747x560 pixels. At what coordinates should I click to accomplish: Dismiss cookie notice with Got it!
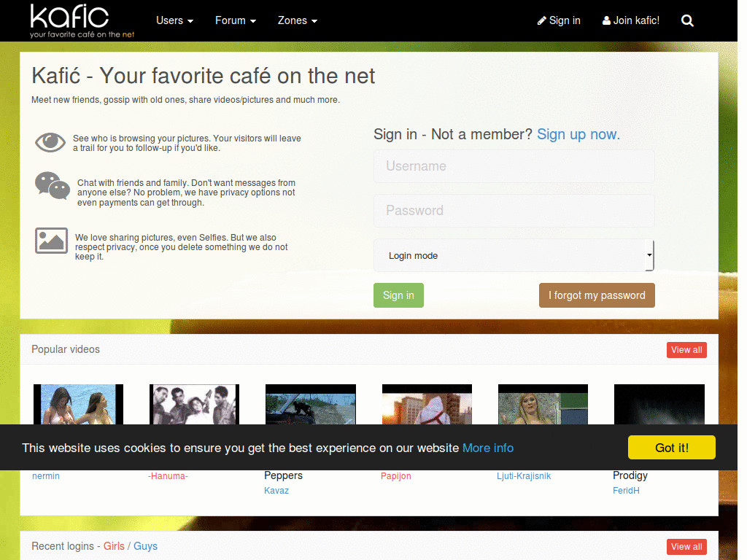pyautogui.click(x=671, y=448)
